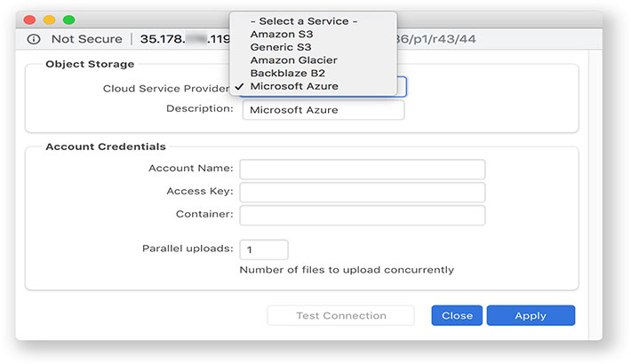Click the Apply button
The width and height of the screenshot is (631, 364).
tap(530, 315)
